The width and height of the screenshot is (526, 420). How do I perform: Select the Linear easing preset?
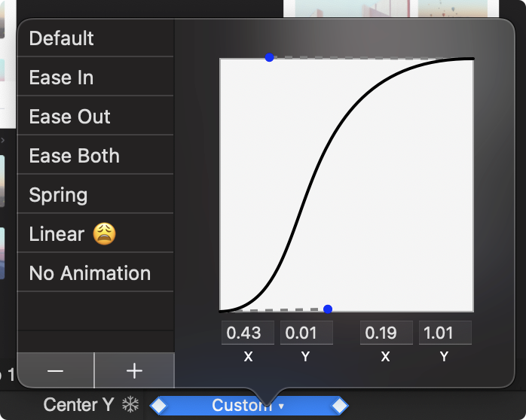tap(96, 234)
